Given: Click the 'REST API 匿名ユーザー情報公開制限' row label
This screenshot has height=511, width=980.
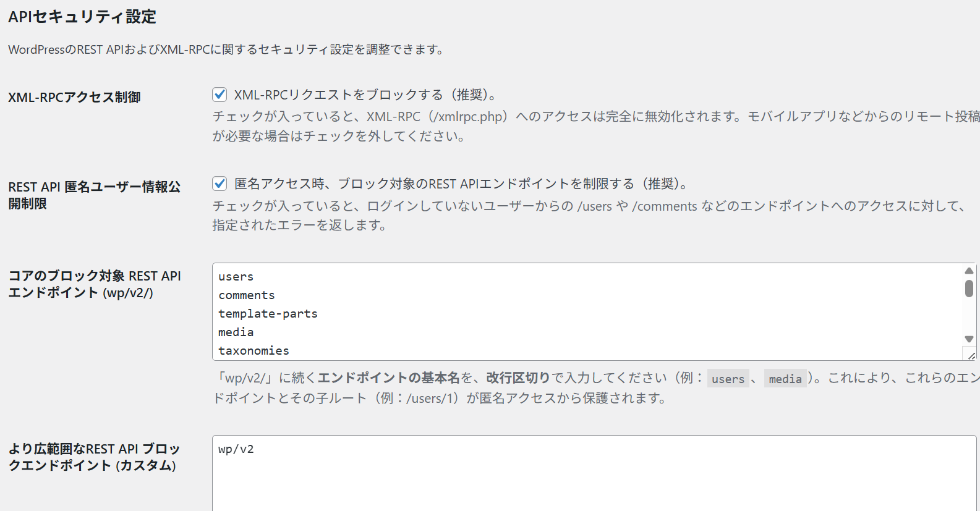Looking at the screenshot, I should click(94, 195).
